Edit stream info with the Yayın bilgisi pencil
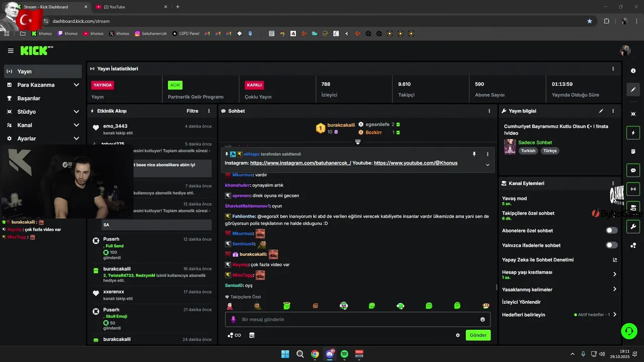 coord(601,111)
